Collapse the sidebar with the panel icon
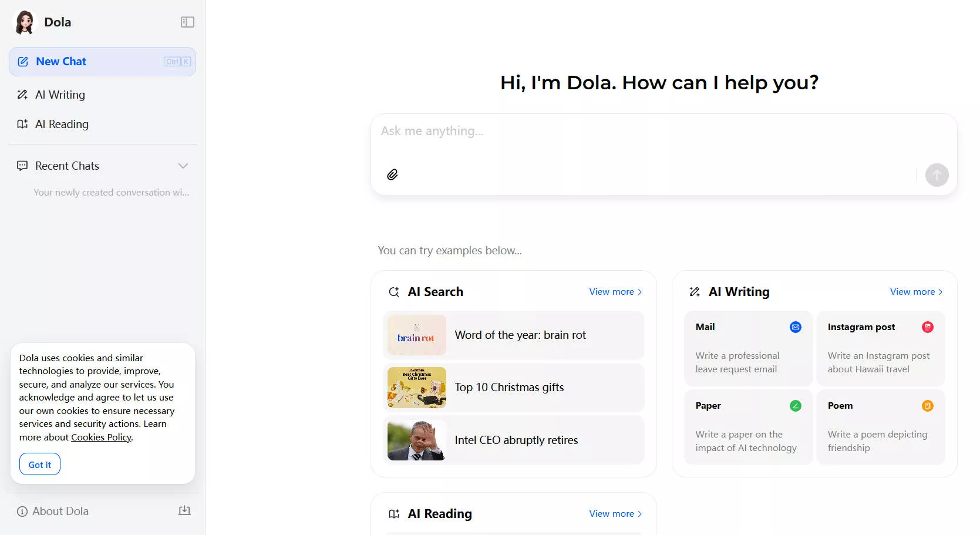The width and height of the screenshot is (980, 535). point(187,22)
